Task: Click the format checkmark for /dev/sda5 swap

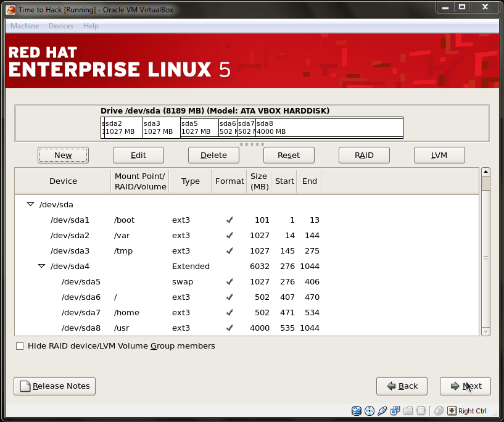Action: (229, 281)
